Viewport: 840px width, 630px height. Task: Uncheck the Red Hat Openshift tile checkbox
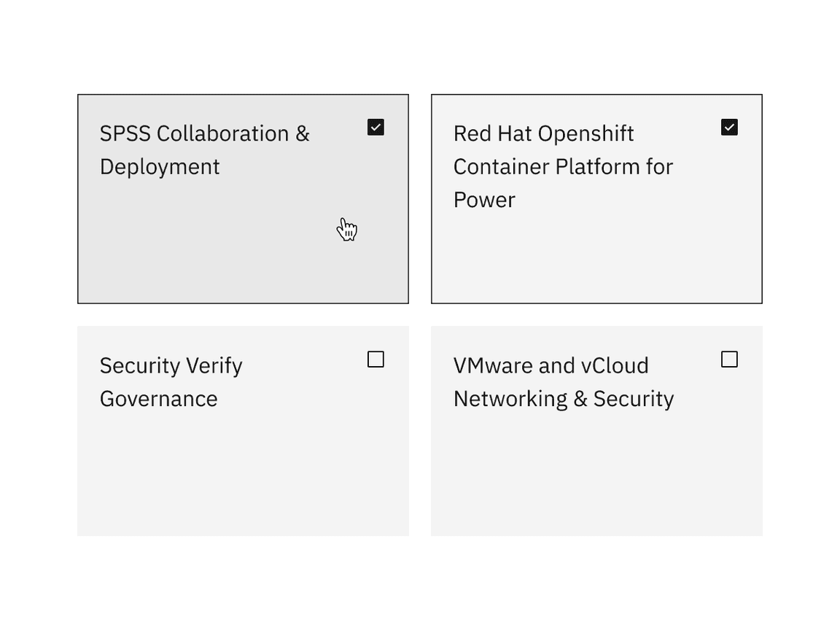click(729, 128)
